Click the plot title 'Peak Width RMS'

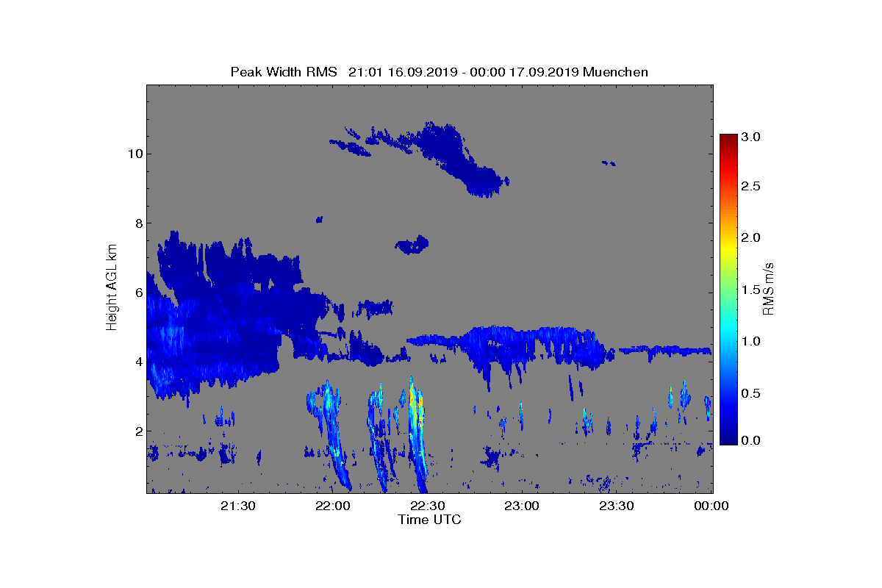(283, 72)
